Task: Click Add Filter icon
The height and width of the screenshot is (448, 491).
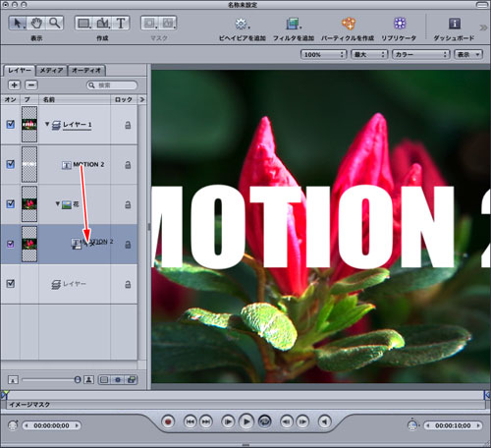Action: [294, 24]
